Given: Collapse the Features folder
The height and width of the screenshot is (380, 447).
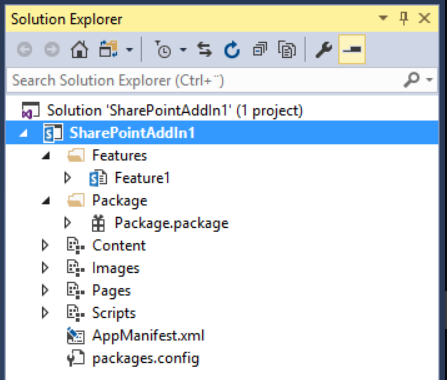Looking at the screenshot, I should (46, 156).
